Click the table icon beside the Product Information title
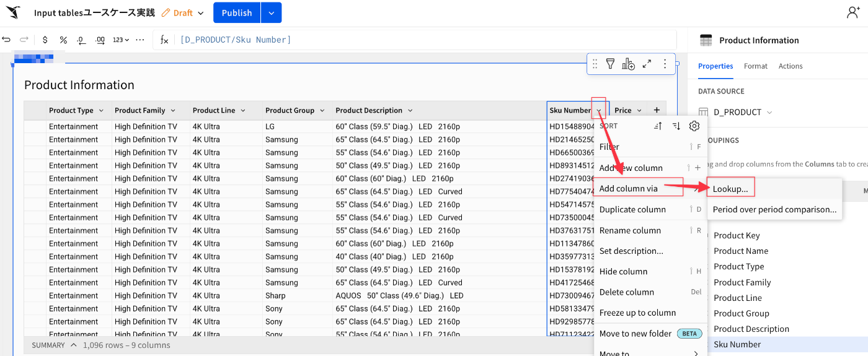This screenshot has width=868, height=356. [x=706, y=40]
